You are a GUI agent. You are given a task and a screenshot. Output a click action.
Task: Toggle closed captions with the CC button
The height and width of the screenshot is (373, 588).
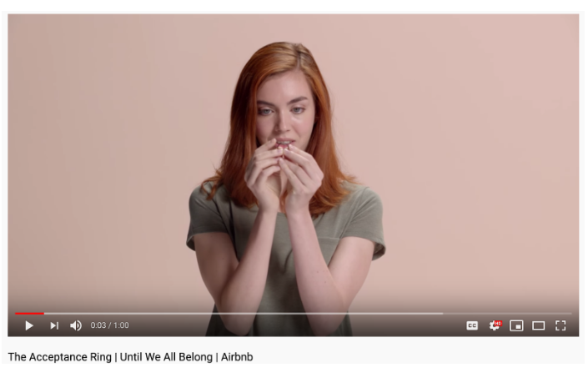click(472, 325)
